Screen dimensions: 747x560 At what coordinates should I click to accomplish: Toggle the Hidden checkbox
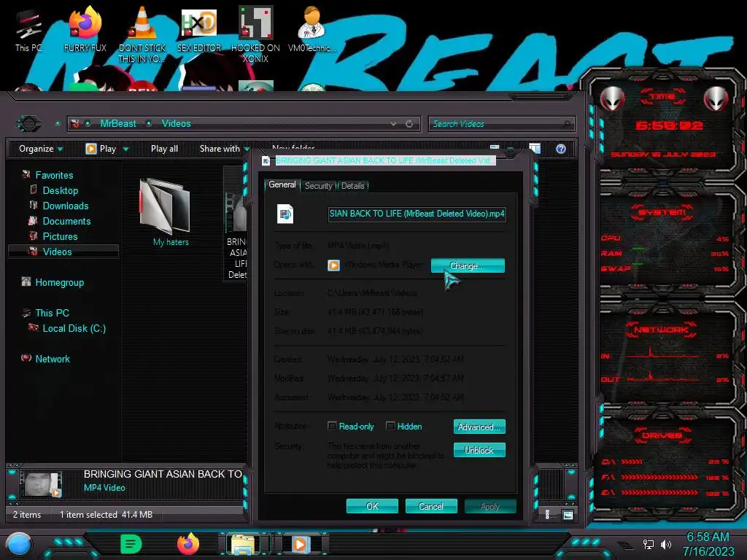390,426
